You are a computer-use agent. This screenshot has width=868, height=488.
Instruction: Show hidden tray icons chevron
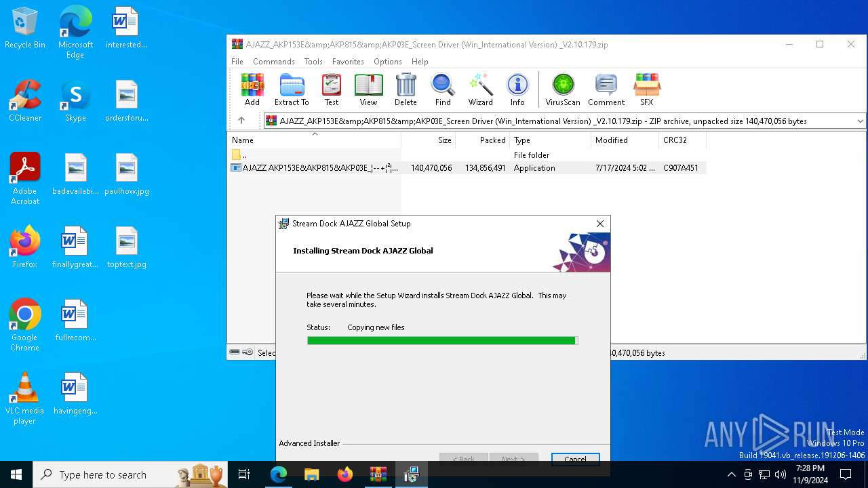[731, 474]
